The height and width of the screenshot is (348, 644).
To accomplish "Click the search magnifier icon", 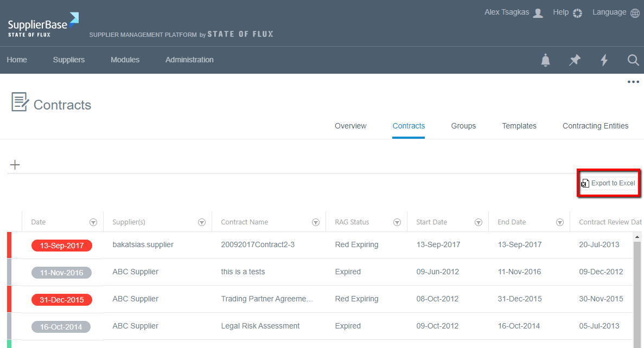I will click(633, 60).
